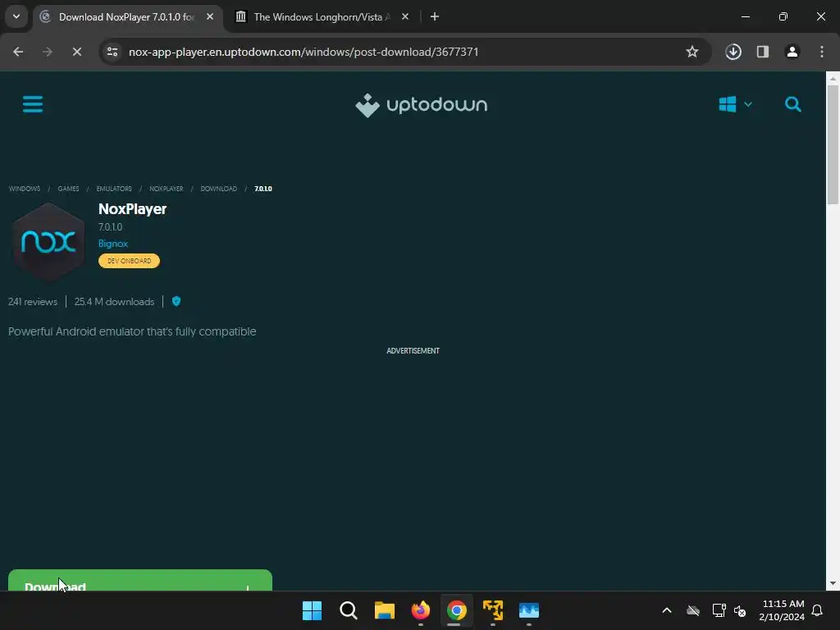View site information icon

(x=112, y=52)
